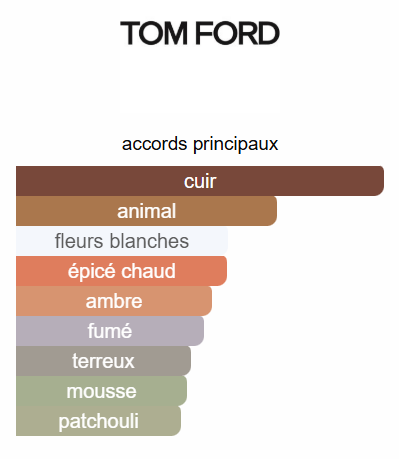Click the ambre text label
This screenshot has width=399, height=459.
(114, 301)
